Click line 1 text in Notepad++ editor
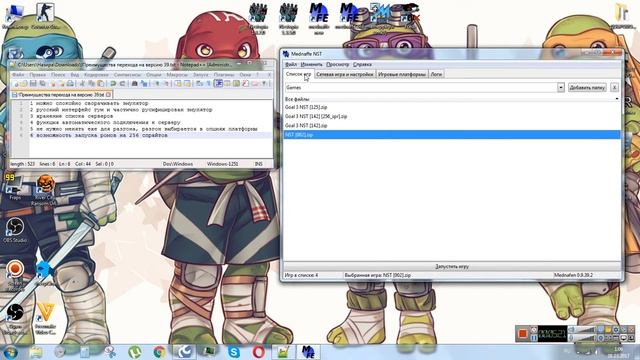The image size is (640, 360). click(89, 104)
